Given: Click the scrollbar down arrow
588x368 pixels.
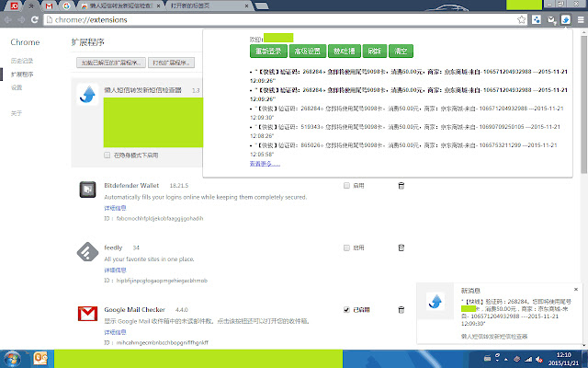Looking at the screenshot, I should pyautogui.click(x=584, y=344).
